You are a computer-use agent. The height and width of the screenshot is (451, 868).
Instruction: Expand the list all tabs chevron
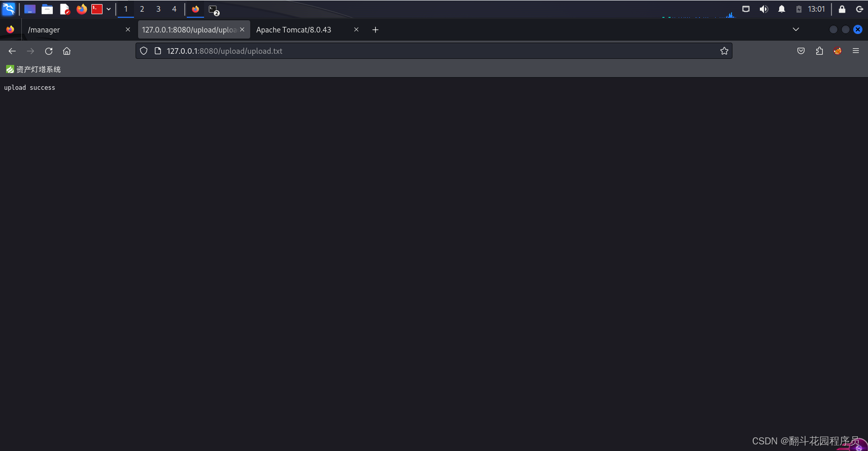(796, 29)
